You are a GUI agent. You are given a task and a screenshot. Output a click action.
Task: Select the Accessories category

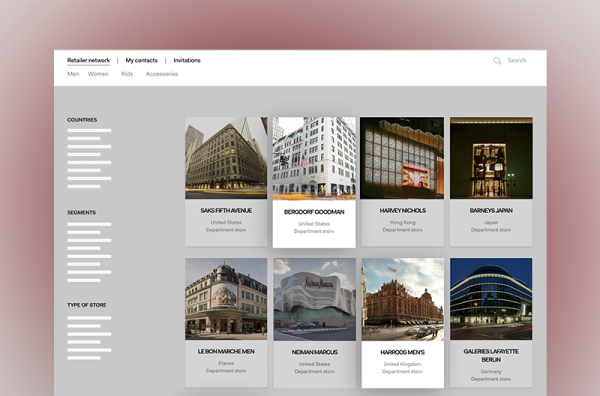click(161, 74)
